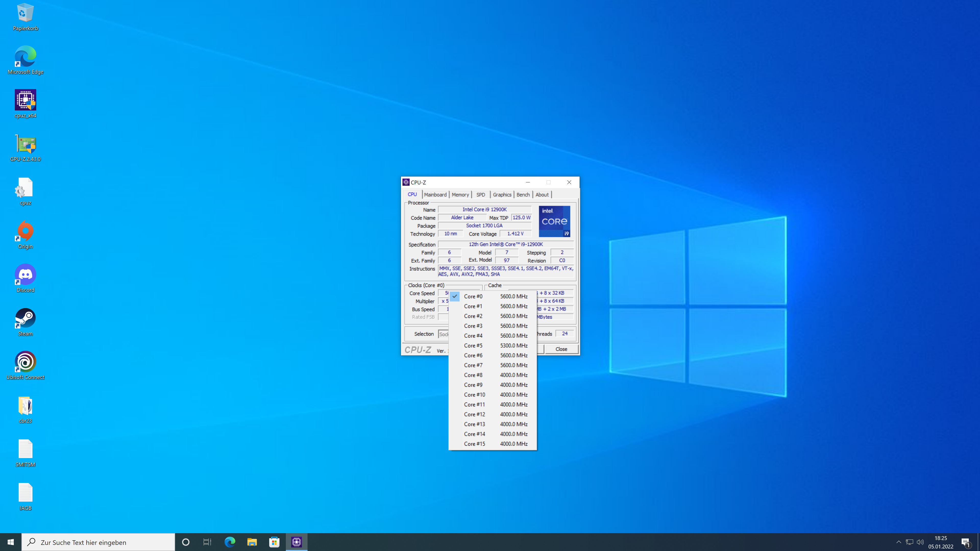Open File Explorer from the taskbar
Screen dimensions: 980x551
[x=252, y=542]
